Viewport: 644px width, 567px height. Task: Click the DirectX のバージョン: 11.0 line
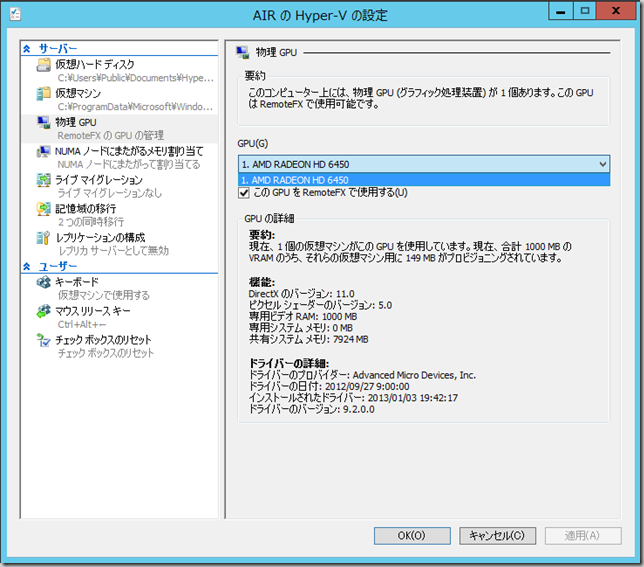(301, 294)
